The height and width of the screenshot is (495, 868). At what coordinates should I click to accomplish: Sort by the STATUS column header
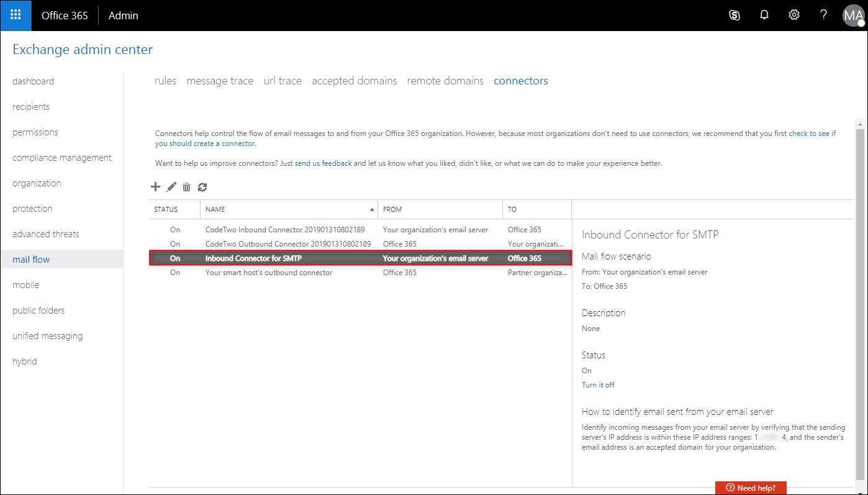coord(174,209)
